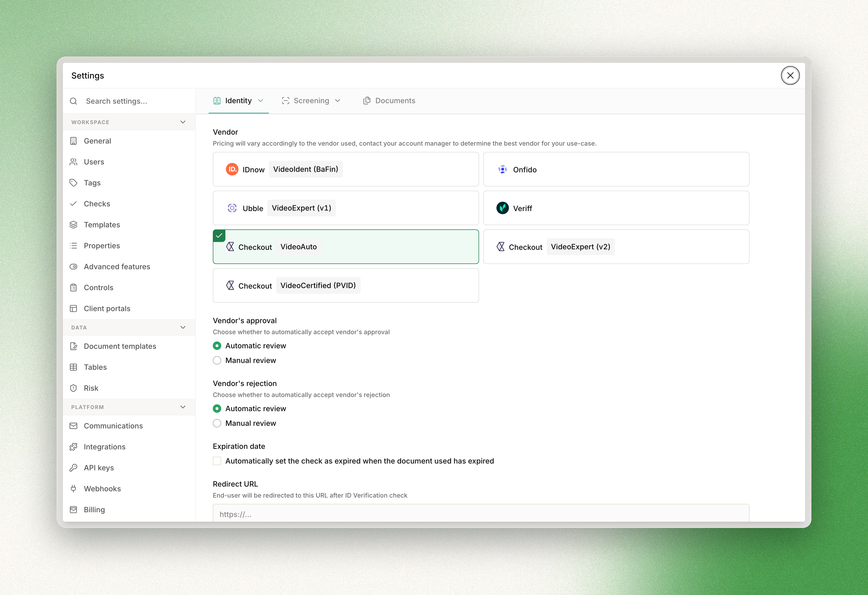Open Webhooks settings

pos(129,489)
